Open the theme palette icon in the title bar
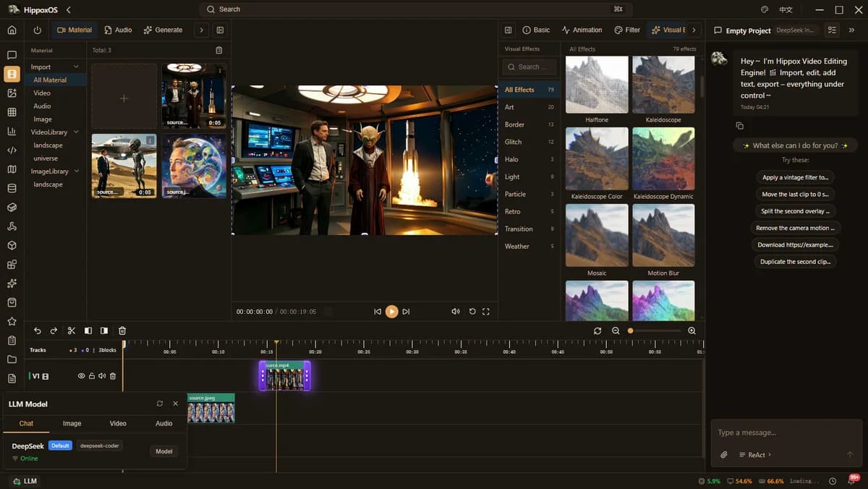868x489 pixels. click(765, 9)
